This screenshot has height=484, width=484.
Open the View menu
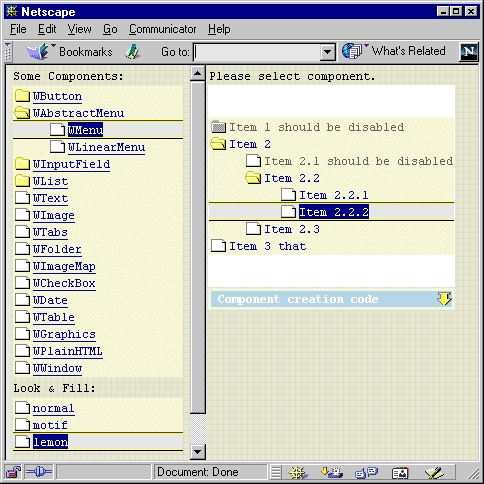pyautogui.click(x=79, y=29)
